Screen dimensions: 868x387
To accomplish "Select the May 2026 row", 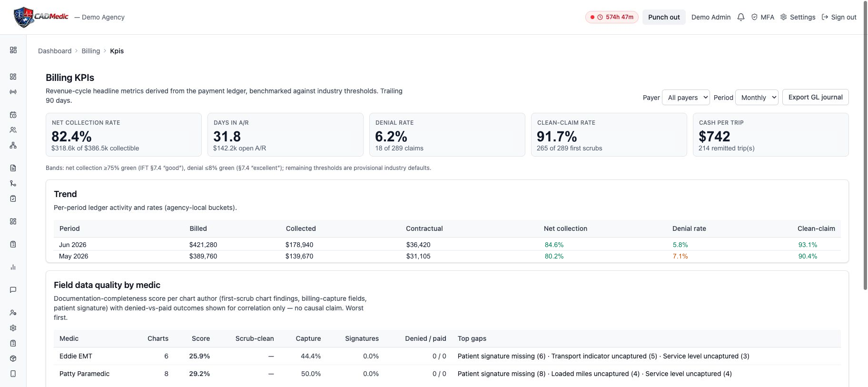I will pos(447,256).
